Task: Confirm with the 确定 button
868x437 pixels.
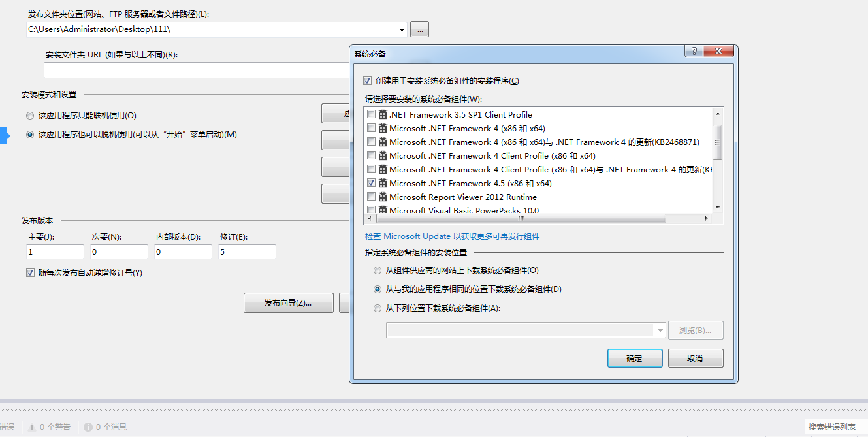Action: tap(635, 359)
